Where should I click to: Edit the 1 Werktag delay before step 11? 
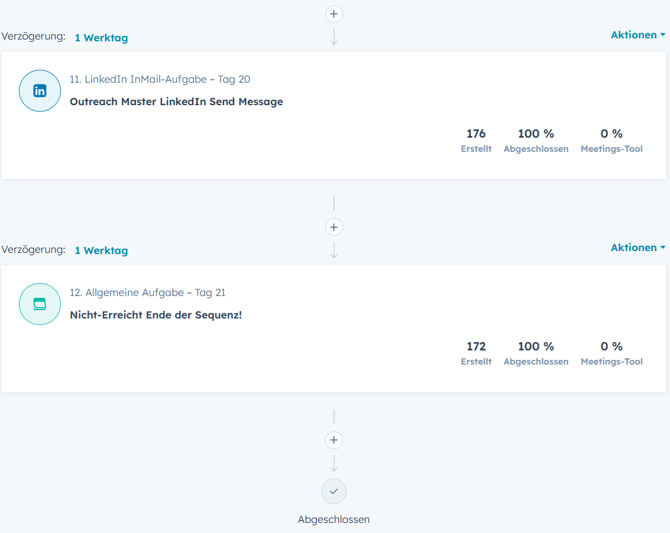tap(101, 38)
